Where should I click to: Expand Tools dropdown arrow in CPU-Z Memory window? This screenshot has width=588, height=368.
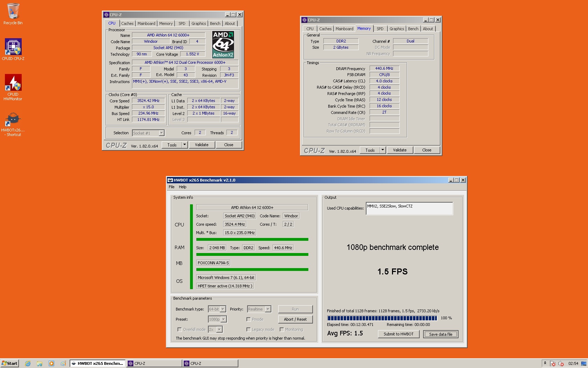point(383,150)
